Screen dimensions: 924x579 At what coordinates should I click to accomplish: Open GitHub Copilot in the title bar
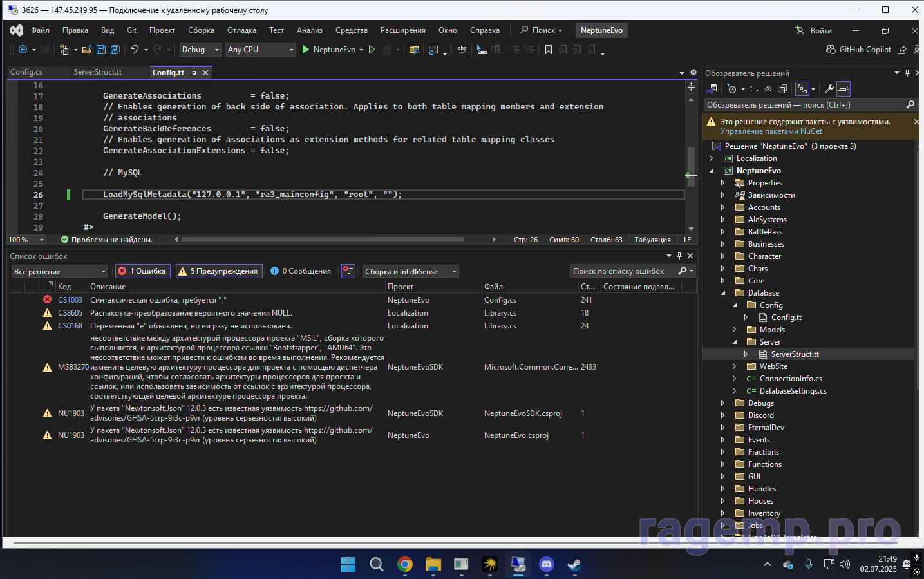click(859, 50)
